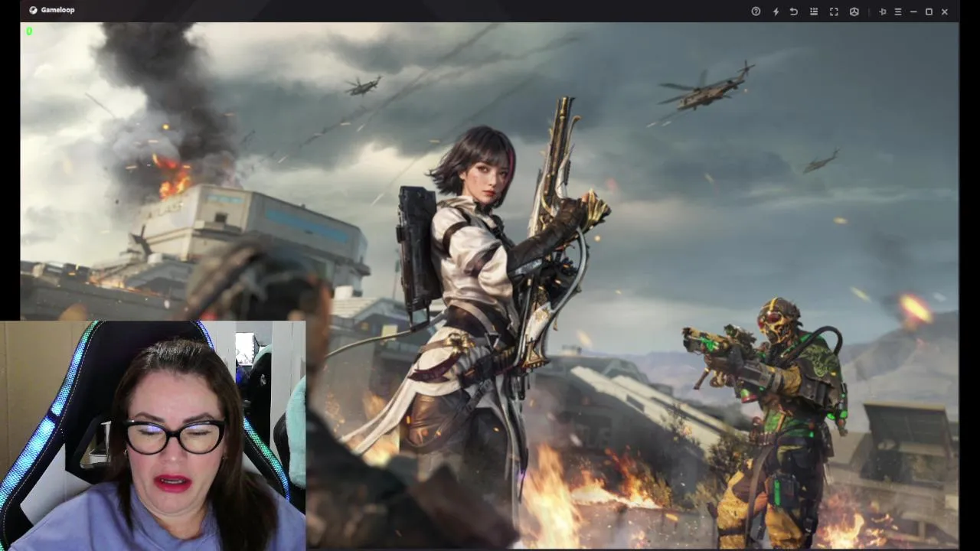Toggle fullscreen mode icon

pos(834,11)
